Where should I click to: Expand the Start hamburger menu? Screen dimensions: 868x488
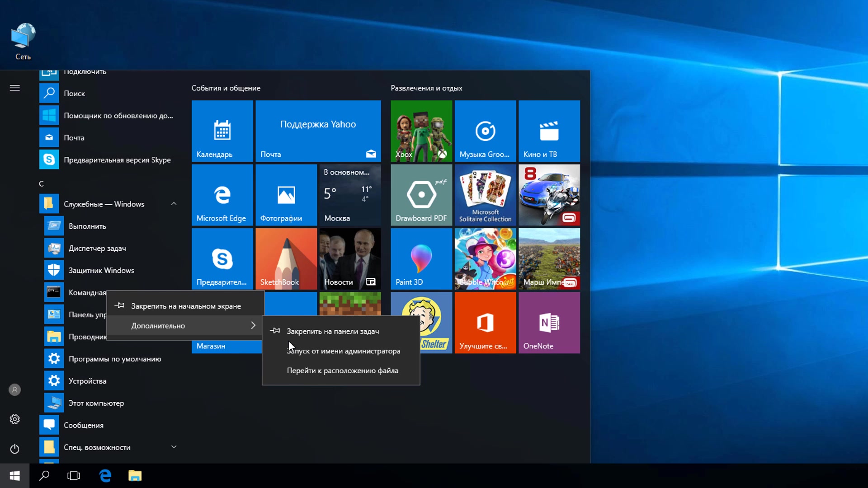pos(14,88)
